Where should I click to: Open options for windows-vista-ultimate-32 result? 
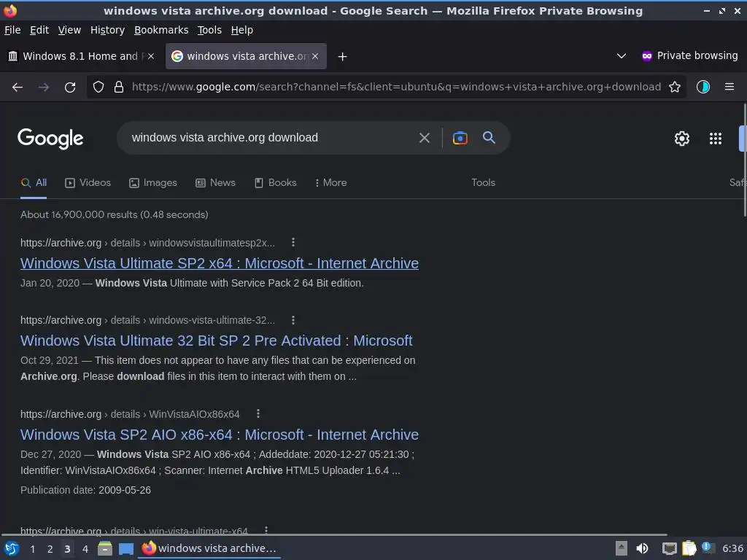(293, 320)
